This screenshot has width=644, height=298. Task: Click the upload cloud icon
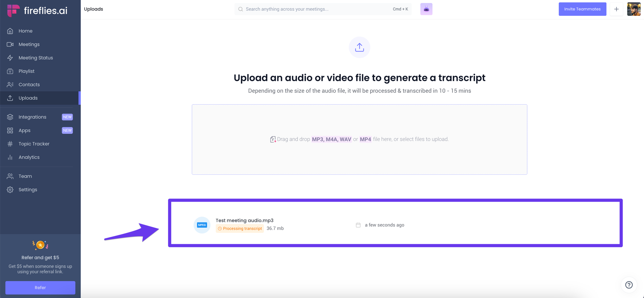tap(359, 47)
